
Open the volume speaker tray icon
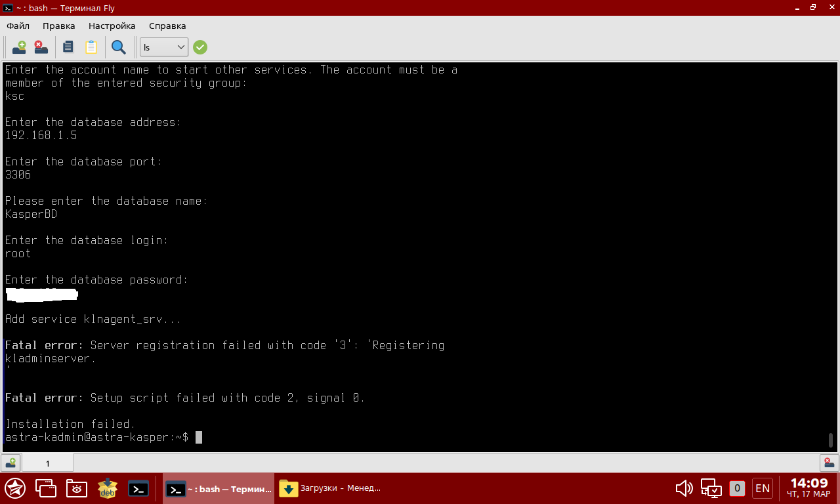(684, 488)
